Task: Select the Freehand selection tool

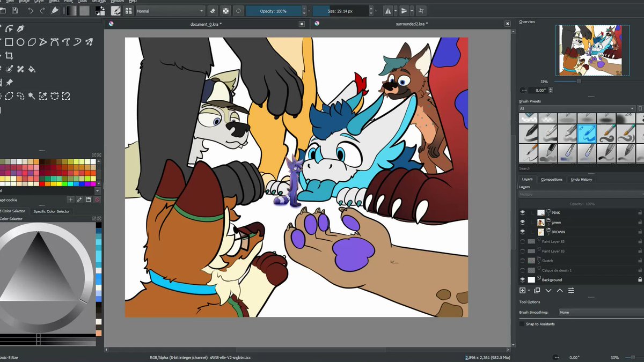Action: (20, 96)
